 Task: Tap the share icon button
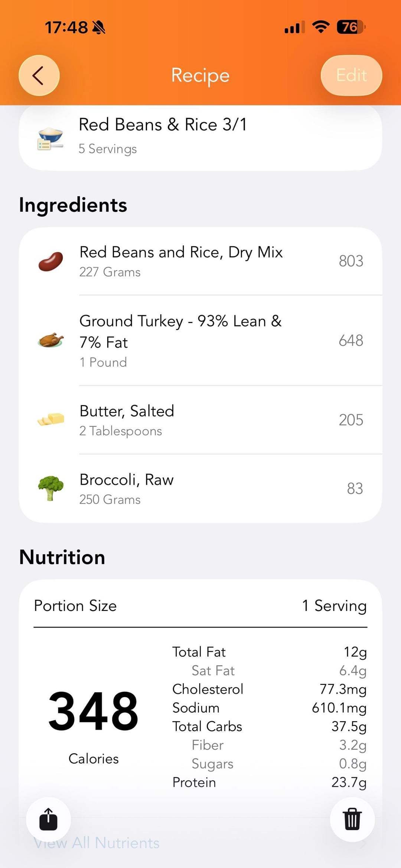48,819
